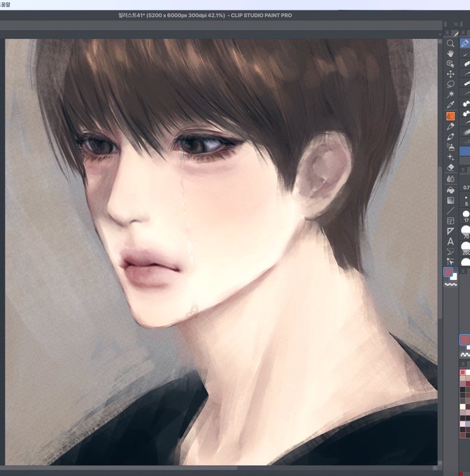This screenshot has width=470, height=476.
Task: Pick brush size 250
Action: (466, 248)
